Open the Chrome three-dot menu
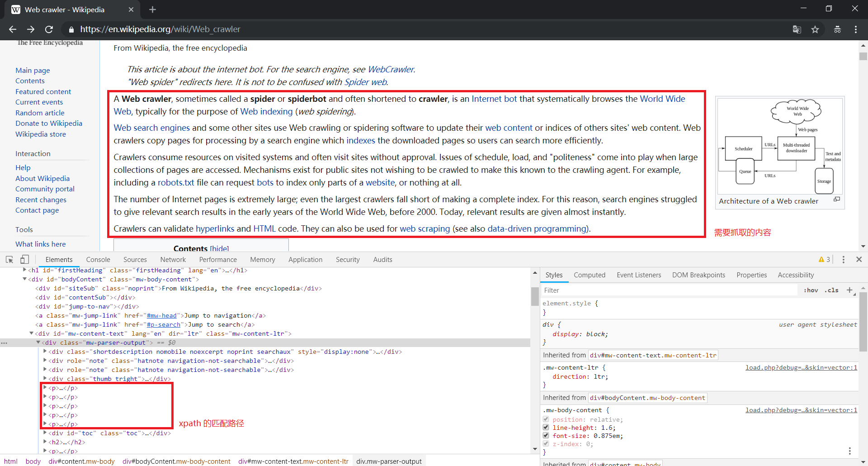This screenshot has width=868, height=466. click(x=856, y=29)
